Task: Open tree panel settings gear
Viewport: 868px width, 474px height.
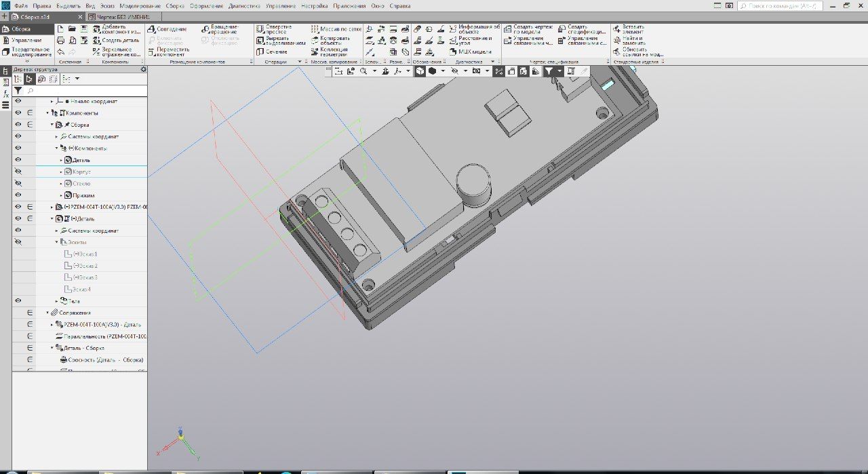Action: click(x=142, y=69)
